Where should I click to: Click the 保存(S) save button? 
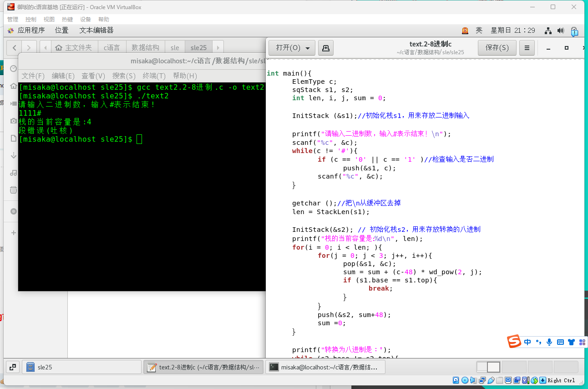pyautogui.click(x=497, y=47)
